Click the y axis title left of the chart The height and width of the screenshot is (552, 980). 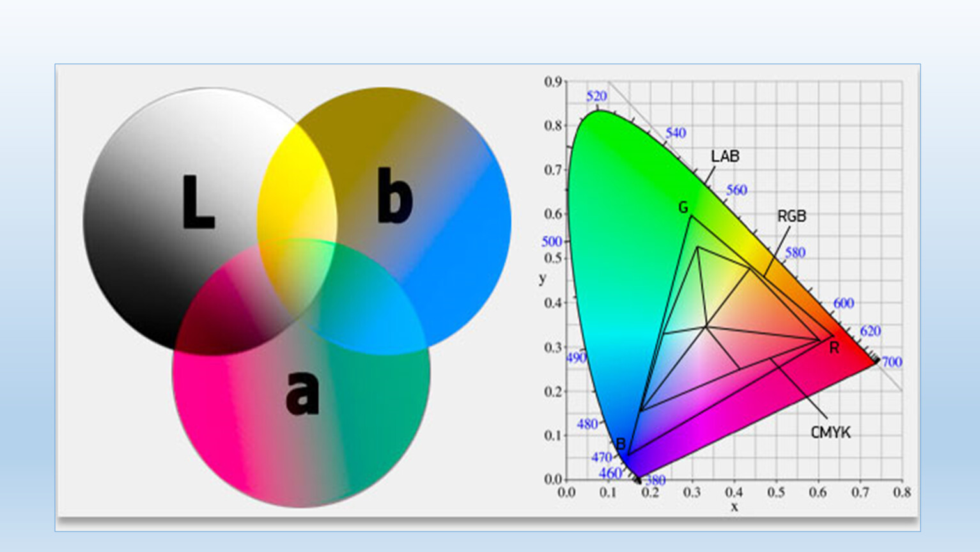click(x=542, y=279)
